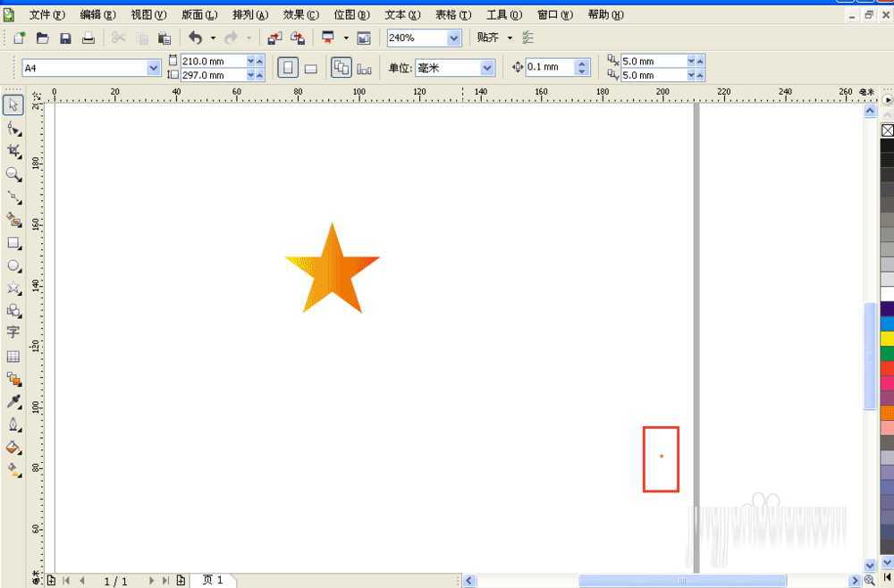Select the Table tool
The width and height of the screenshot is (894, 588).
coord(13,357)
